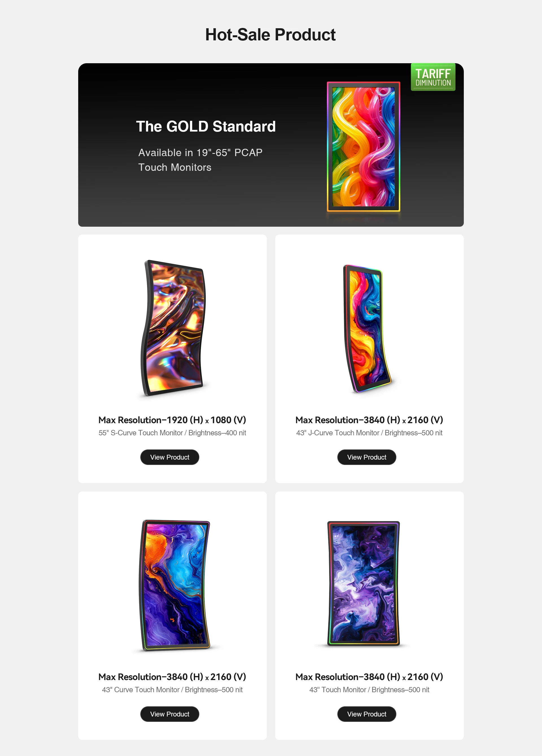Open the 55" S-Curve monitor product image
The width and height of the screenshot is (542, 756).
coord(173,328)
